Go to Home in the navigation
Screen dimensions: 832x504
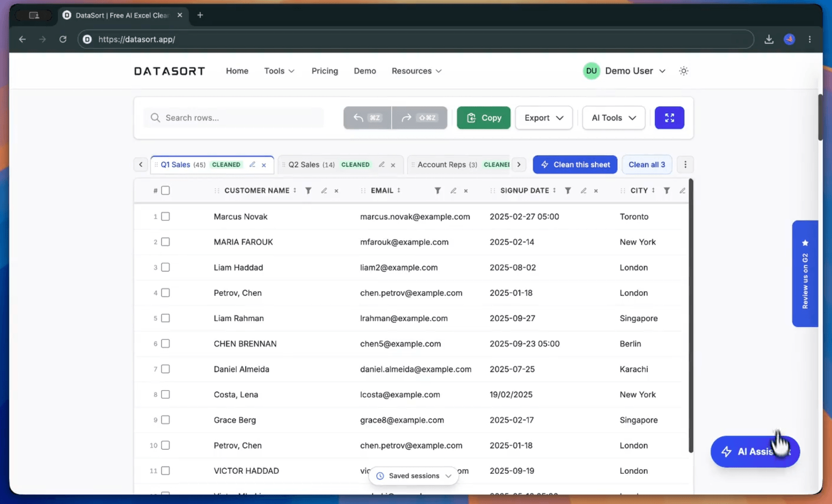coord(237,71)
